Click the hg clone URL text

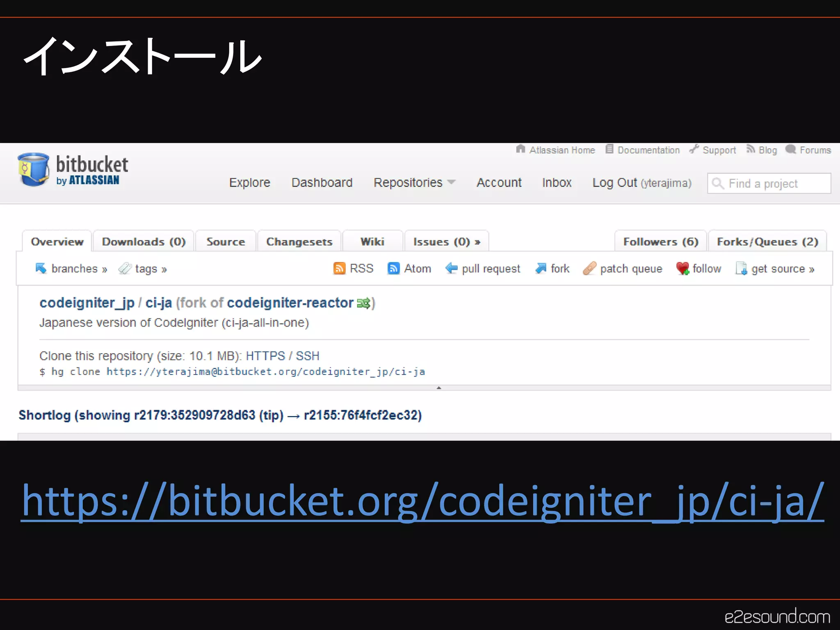[266, 372]
